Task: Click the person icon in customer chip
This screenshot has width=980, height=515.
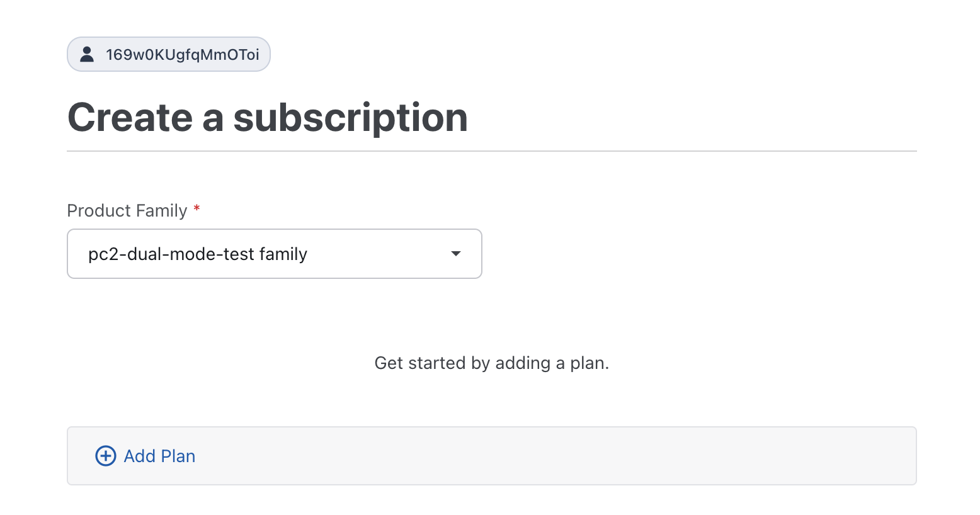Action: point(87,55)
